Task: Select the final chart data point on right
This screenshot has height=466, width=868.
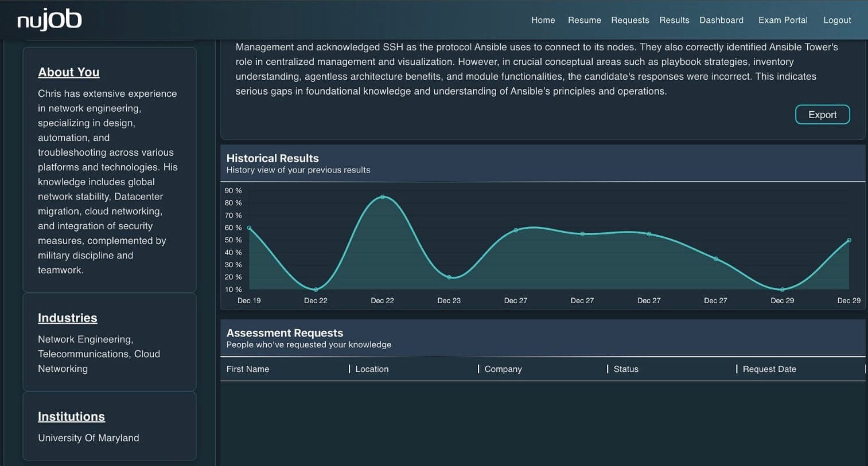Action: coord(849,241)
